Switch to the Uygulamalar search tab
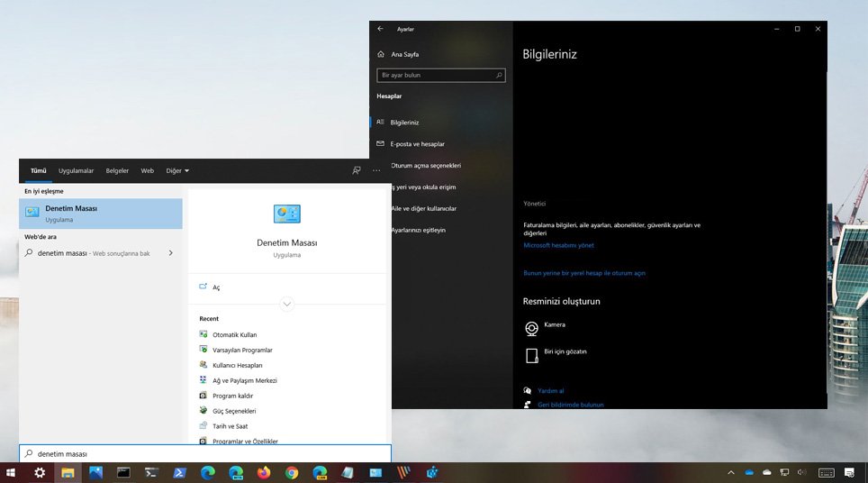This screenshot has height=483, width=868. click(77, 170)
